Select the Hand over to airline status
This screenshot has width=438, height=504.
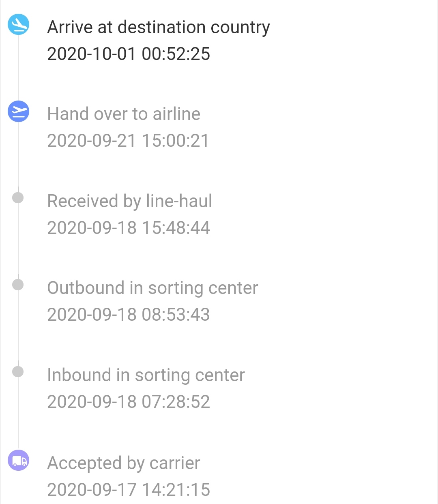pyautogui.click(x=124, y=114)
